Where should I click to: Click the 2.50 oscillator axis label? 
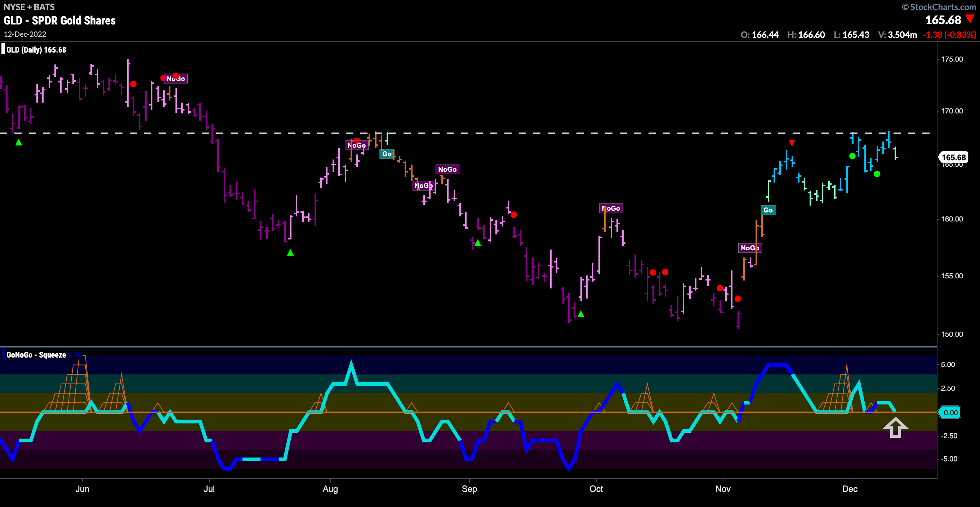(x=948, y=388)
